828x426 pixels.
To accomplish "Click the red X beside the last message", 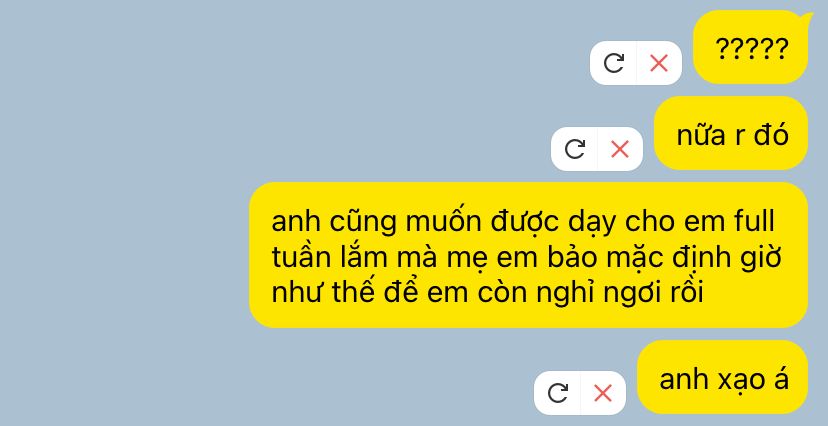I will (603, 393).
